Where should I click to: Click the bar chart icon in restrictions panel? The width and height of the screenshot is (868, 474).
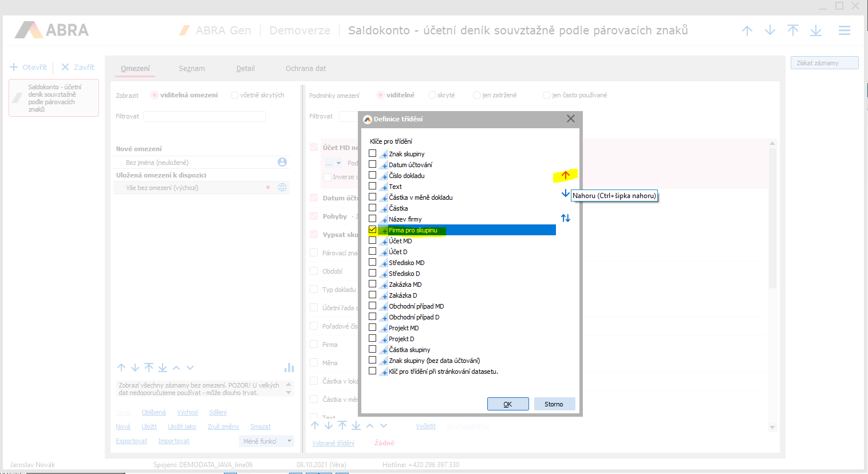pos(289,368)
